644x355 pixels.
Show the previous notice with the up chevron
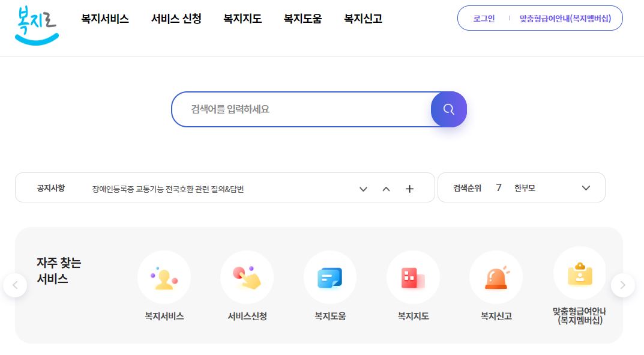386,188
